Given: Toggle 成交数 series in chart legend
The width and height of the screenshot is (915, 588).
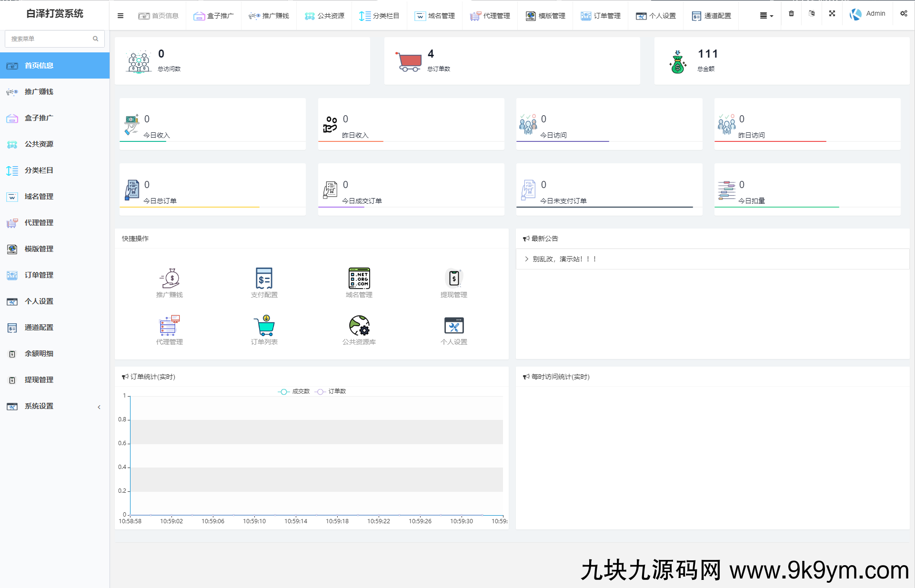Looking at the screenshot, I should point(294,391).
